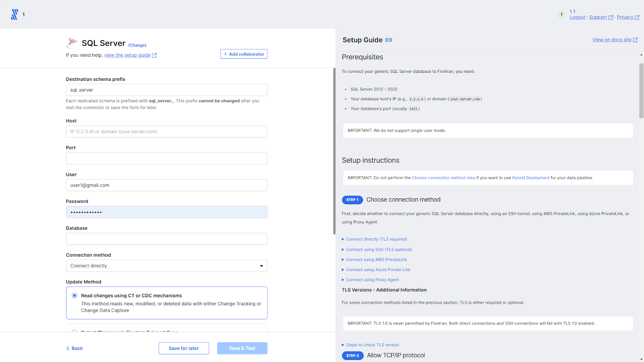The width and height of the screenshot is (644, 362).
Task: Expand Connect using AWS PrivateLink
Action: click(376, 260)
